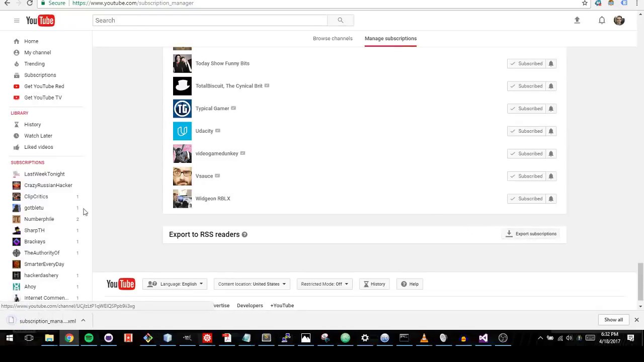The height and width of the screenshot is (362, 644).
Task: Click the footer Help button
Action: tap(410, 284)
